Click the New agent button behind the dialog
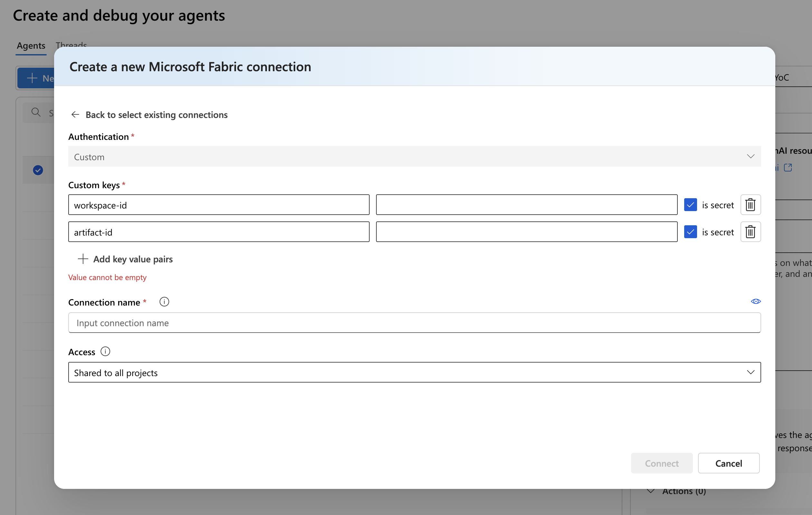 pos(36,78)
